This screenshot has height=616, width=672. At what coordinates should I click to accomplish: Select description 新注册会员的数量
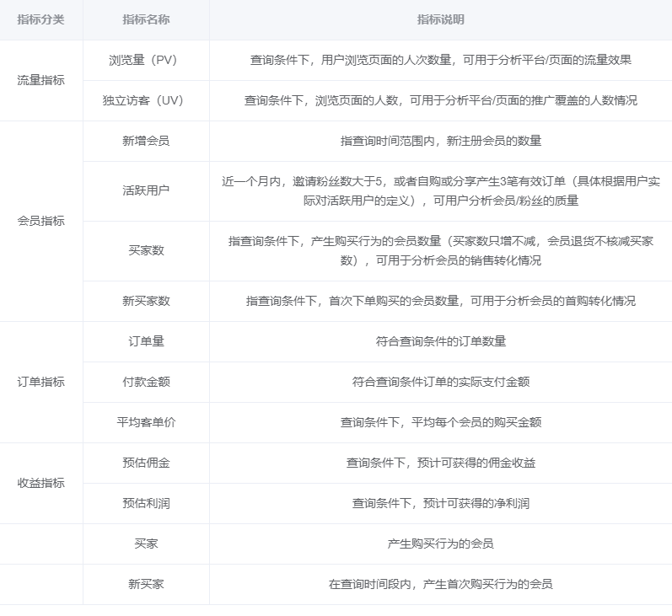pyautogui.click(x=441, y=141)
